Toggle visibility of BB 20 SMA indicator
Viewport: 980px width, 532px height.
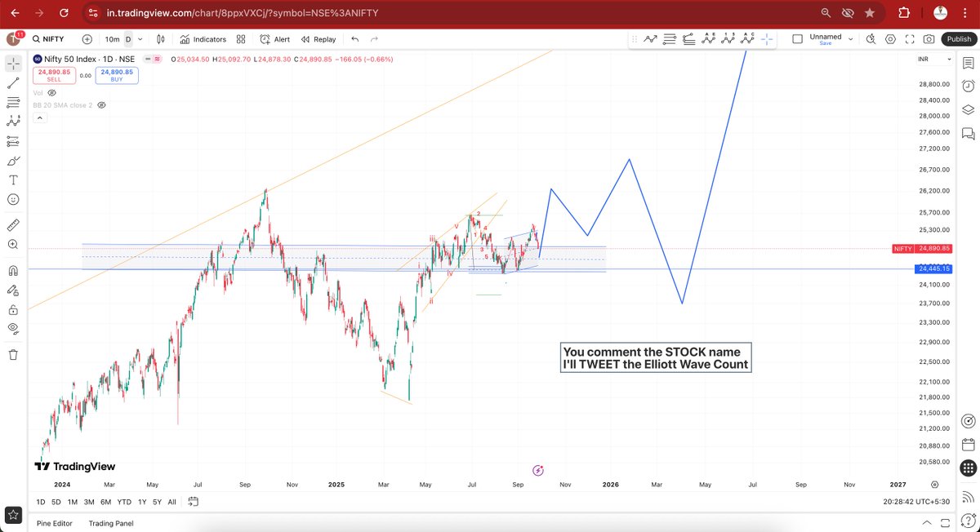102,105
